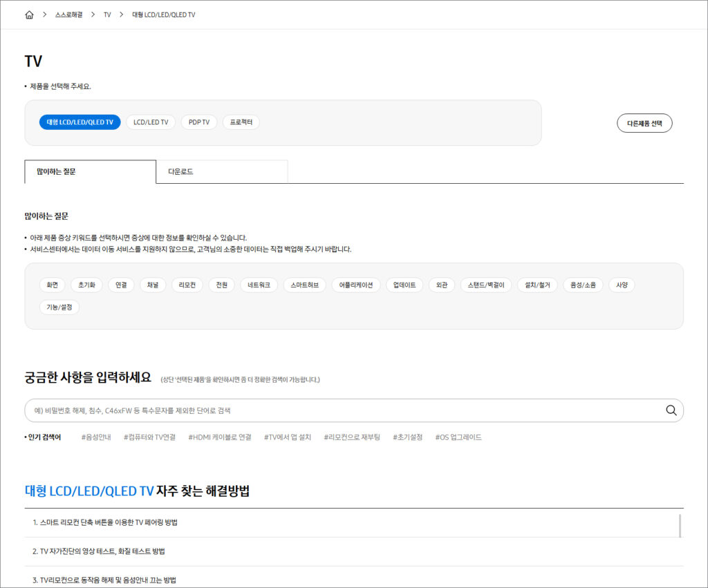
Task: Switch to the 다운로드 tab
Action: 221,172
